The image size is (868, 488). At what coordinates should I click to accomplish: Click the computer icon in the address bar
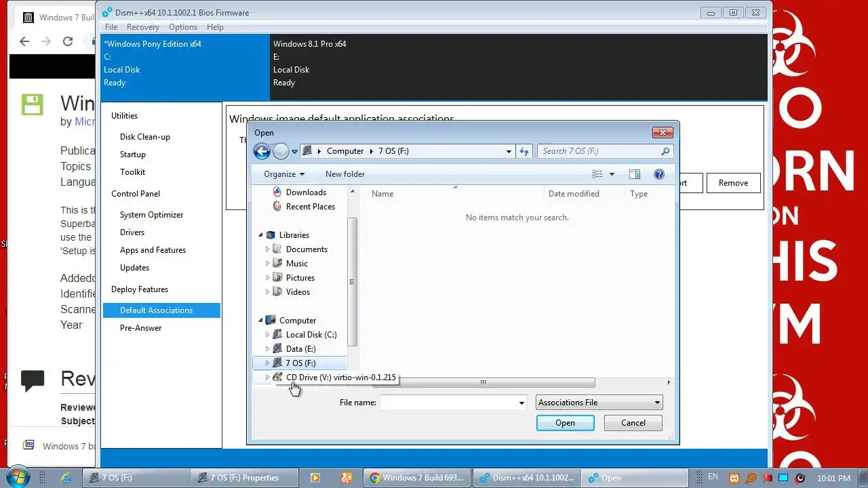tap(307, 151)
